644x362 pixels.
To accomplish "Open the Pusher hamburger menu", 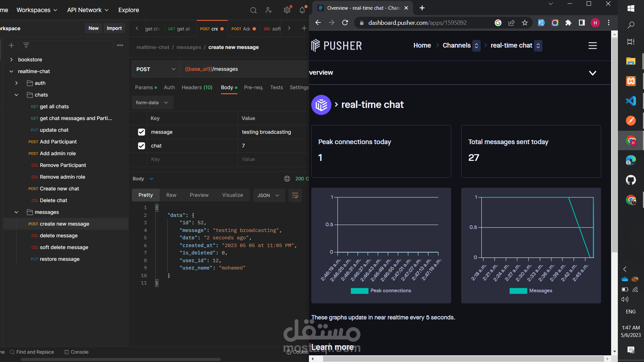I will (x=592, y=46).
